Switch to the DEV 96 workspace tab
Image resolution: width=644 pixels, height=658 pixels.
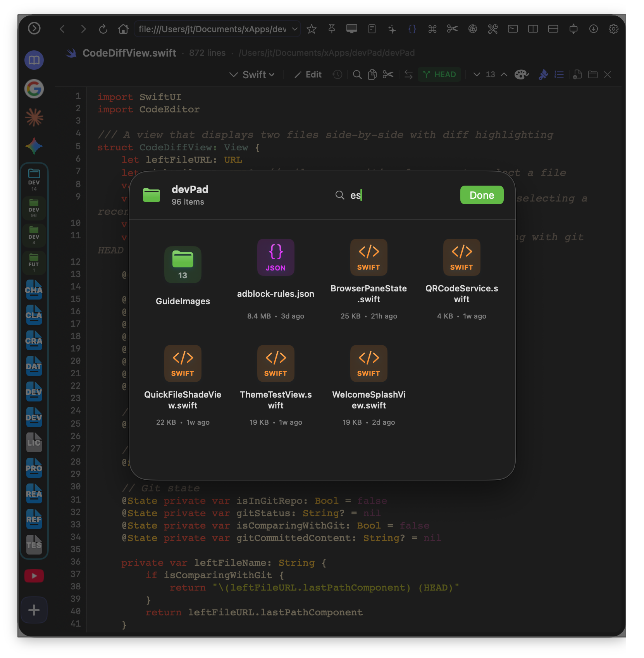click(x=34, y=208)
